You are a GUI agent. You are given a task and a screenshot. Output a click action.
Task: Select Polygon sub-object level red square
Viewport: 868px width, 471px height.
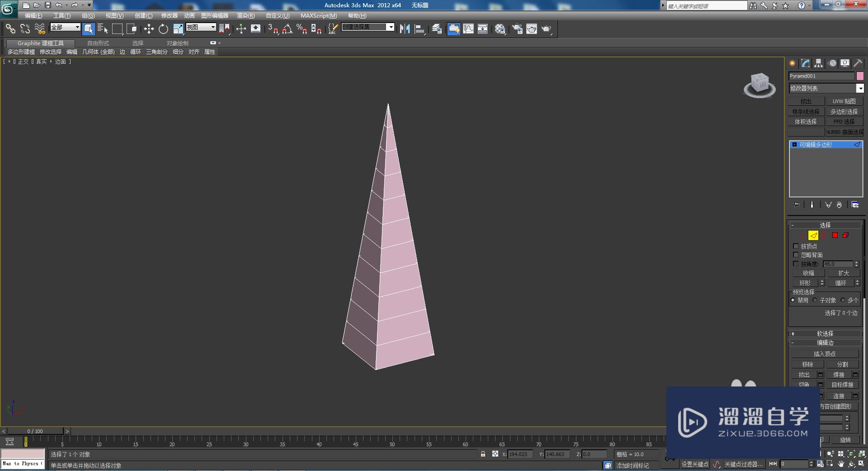835,235
